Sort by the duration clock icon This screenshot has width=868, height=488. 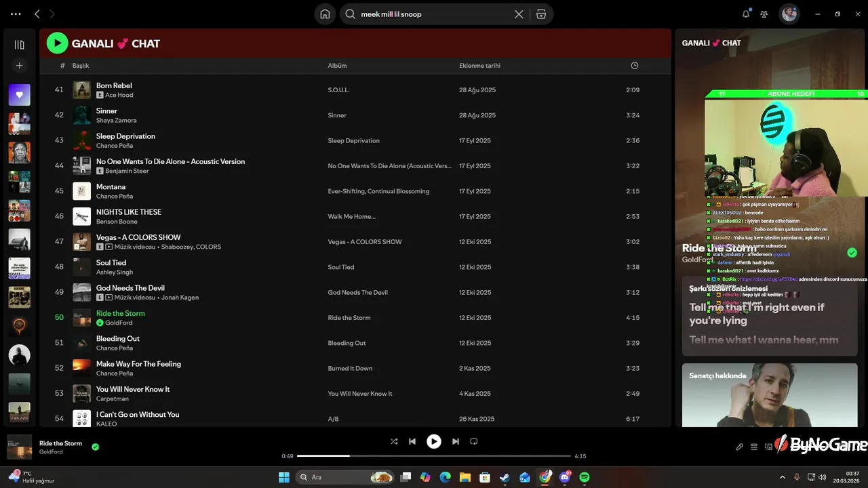[x=635, y=66]
